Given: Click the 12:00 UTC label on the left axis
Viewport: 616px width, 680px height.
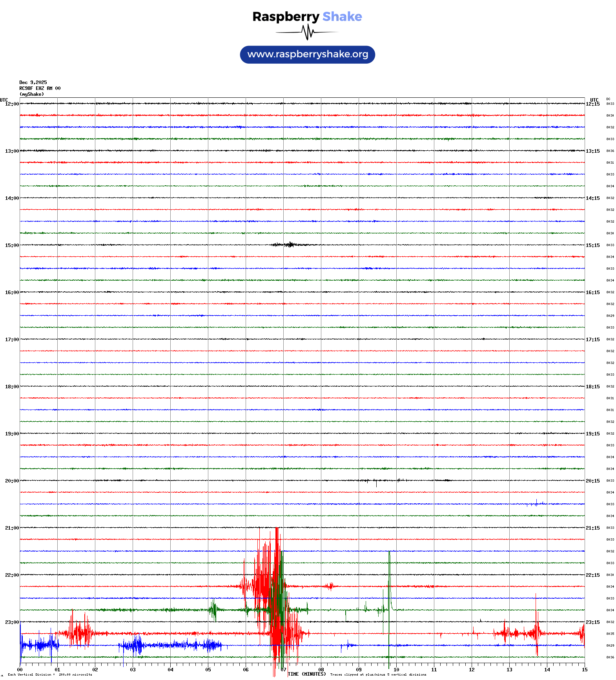Looking at the screenshot, I should [x=12, y=104].
